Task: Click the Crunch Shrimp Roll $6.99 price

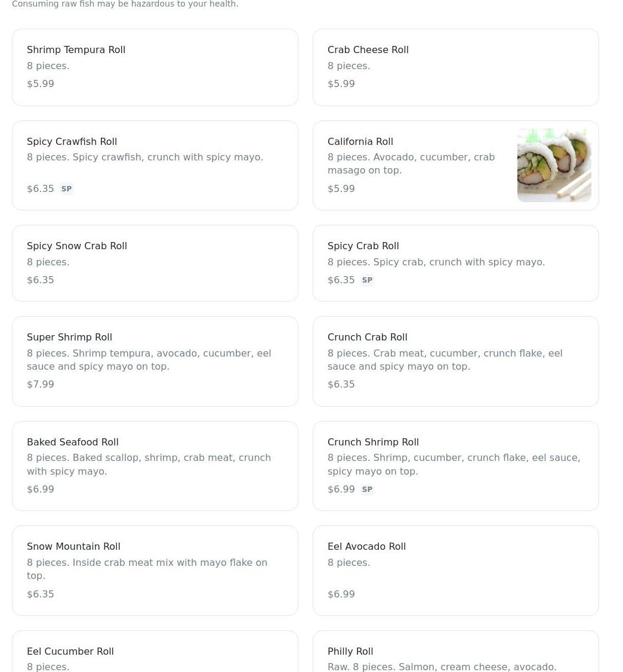Action: point(341,490)
